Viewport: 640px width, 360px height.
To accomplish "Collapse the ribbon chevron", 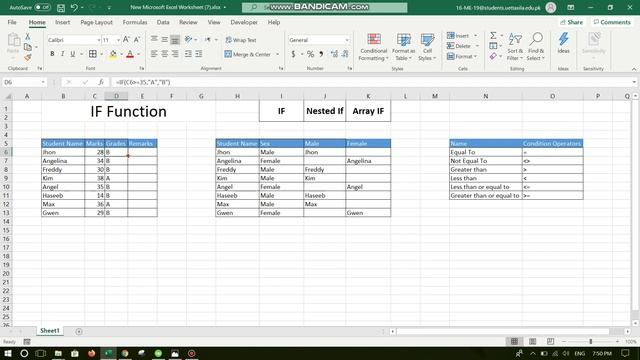I will pos(634,69).
